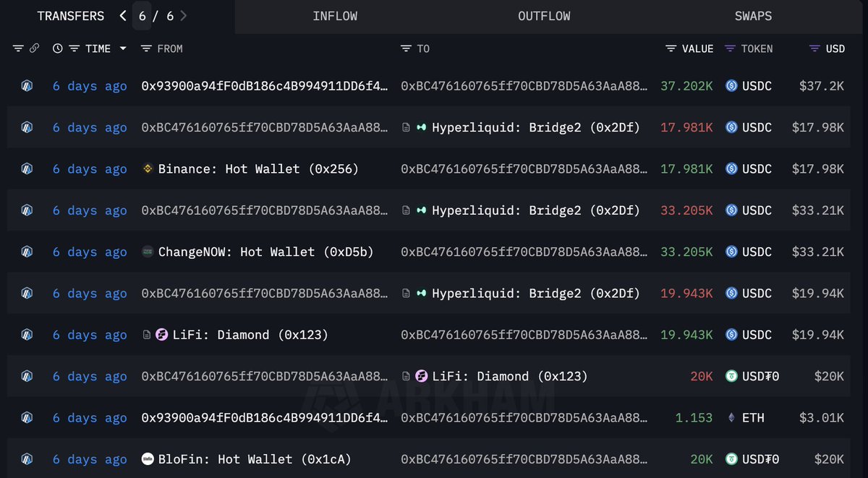This screenshot has width=868, height=478.
Task: Click USD₮0 icon in LiFi outflow row
Action: [731, 376]
